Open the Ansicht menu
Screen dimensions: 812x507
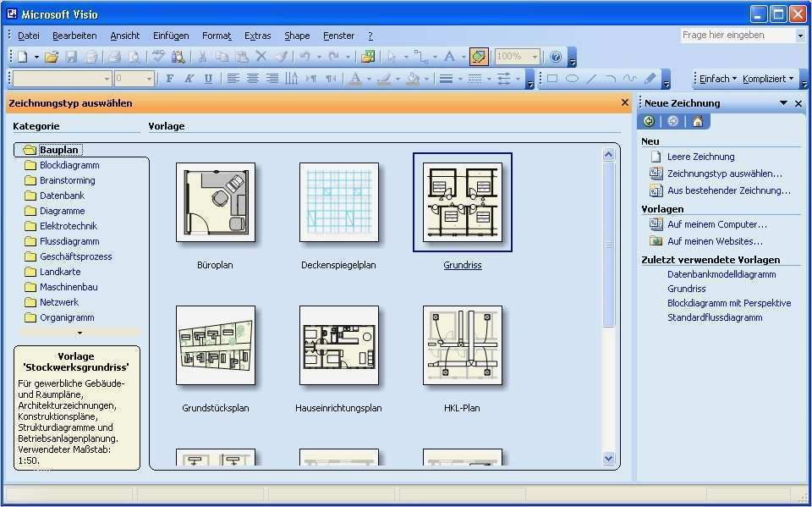pyautogui.click(x=125, y=36)
